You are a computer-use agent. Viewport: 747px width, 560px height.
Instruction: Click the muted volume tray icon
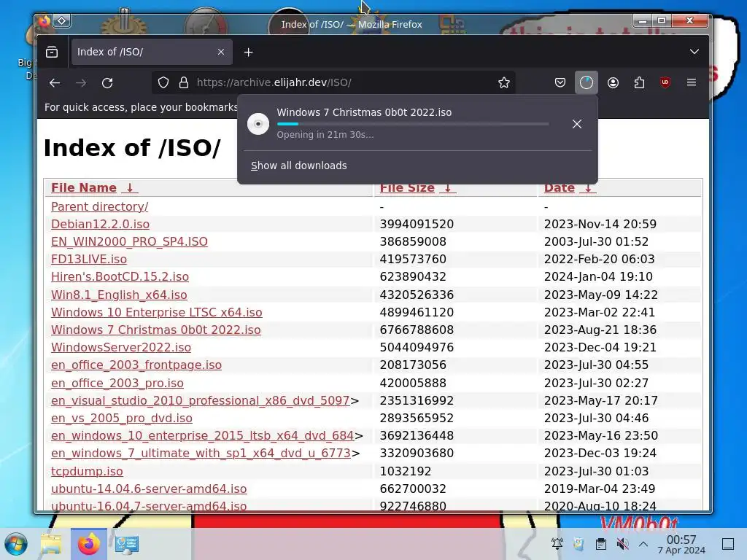coord(622,544)
